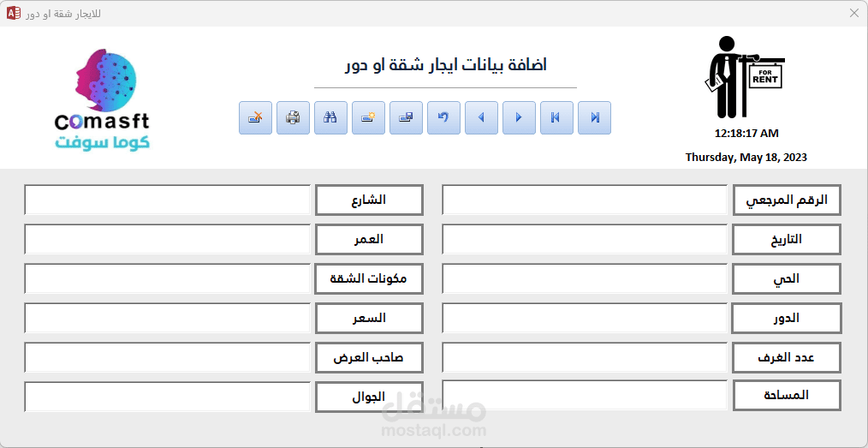Print the record using the printer icon
The image size is (868, 448).
click(293, 118)
